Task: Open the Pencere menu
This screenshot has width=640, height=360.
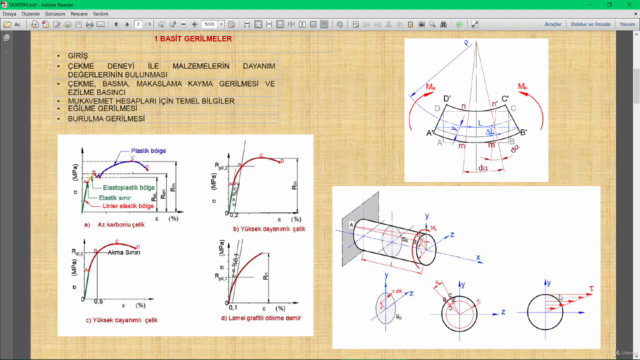Action: [79, 14]
